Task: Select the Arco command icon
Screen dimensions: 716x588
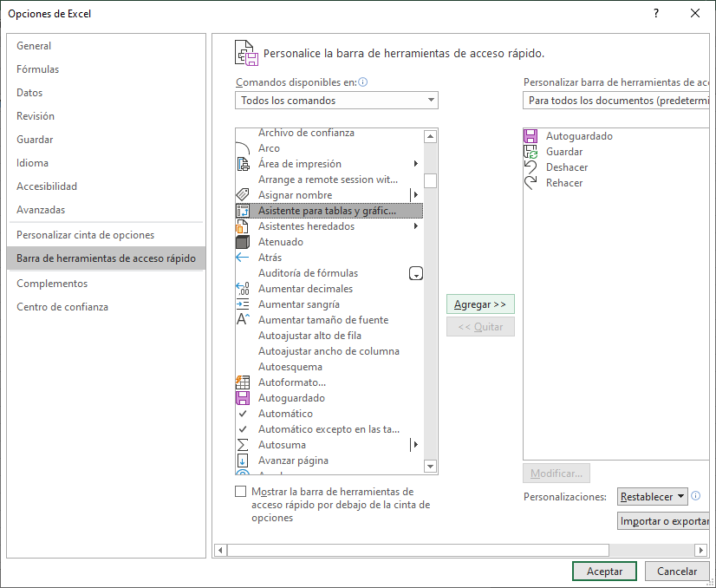Action: tap(243, 148)
